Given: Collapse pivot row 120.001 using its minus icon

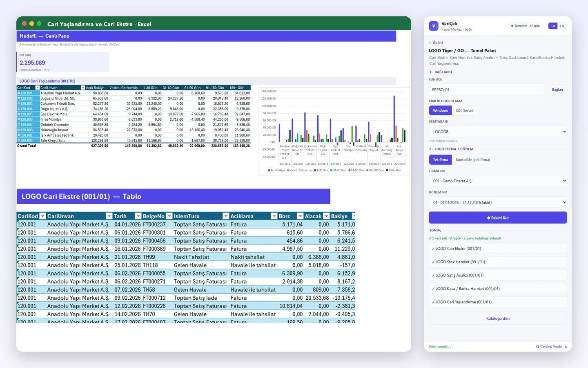Looking at the screenshot, I should [18, 93].
